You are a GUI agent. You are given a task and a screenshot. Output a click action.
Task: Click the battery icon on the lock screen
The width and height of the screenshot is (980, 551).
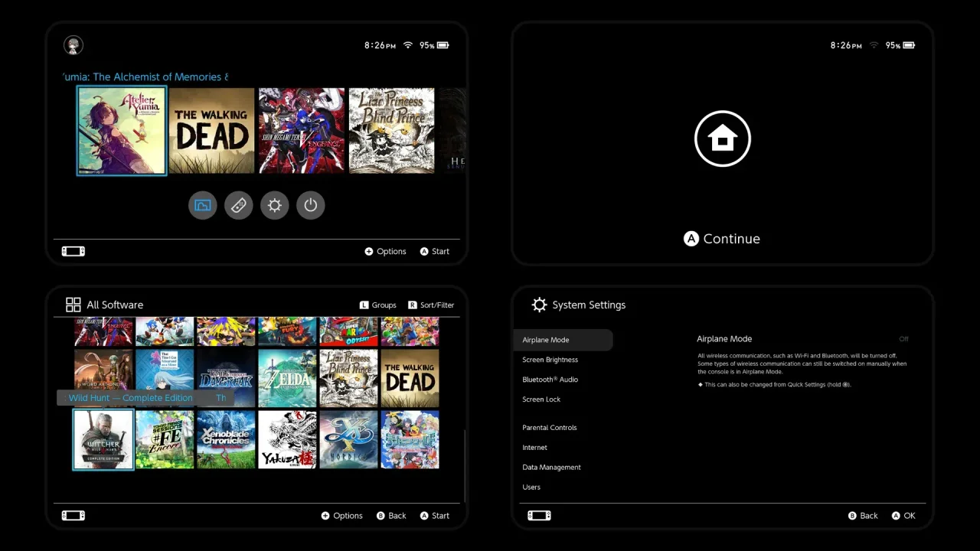[910, 45]
